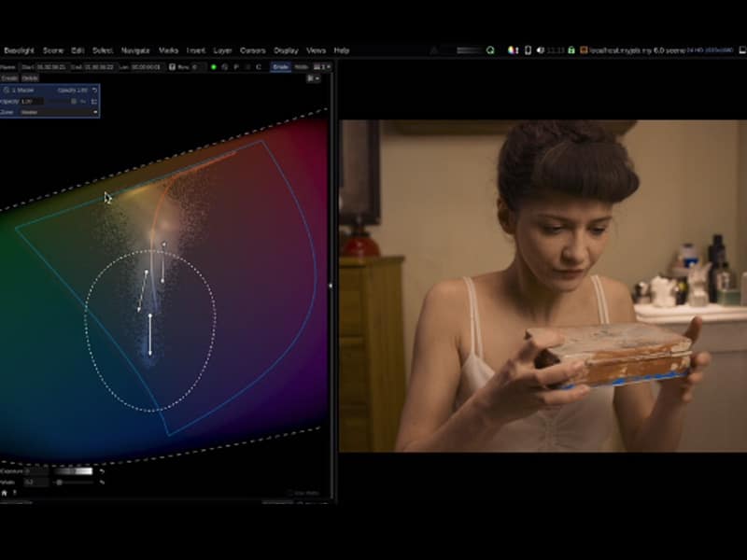Click the Create button

pos(10,78)
